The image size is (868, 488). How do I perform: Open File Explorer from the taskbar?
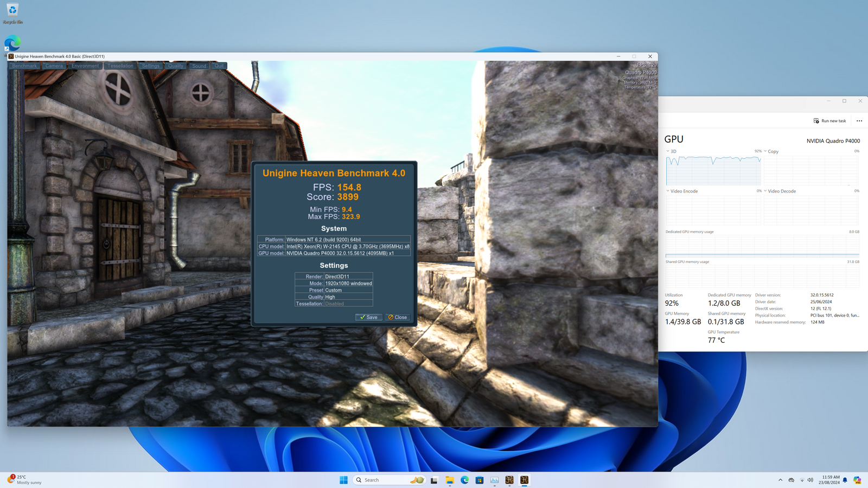coord(450,480)
